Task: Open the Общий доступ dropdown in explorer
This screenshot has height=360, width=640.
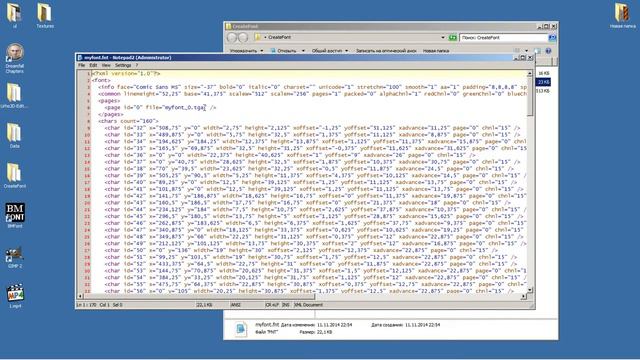Action: (330, 51)
